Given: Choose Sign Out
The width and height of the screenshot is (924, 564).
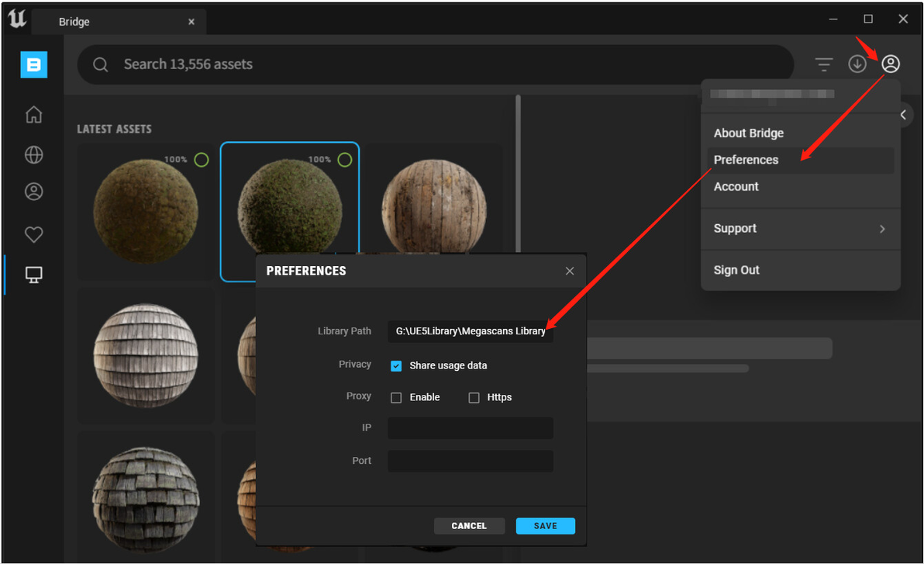Looking at the screenshot, I should tap(736, 270).
